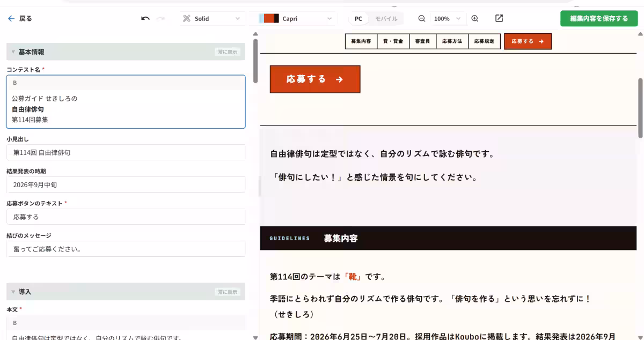Open the Capri color theme dropdown
This screenshot has height=340, width=644.
click(296, 18)
